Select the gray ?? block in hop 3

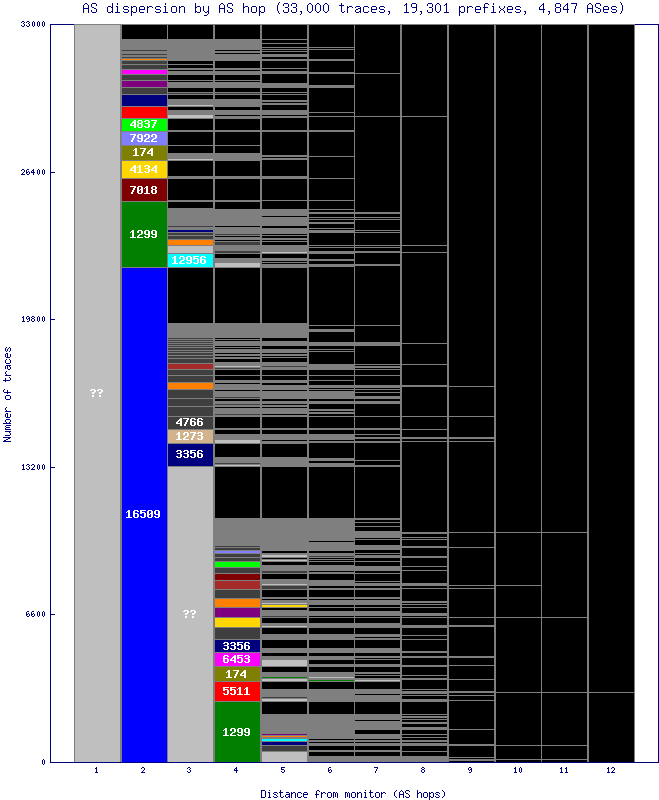coord(190,614)
